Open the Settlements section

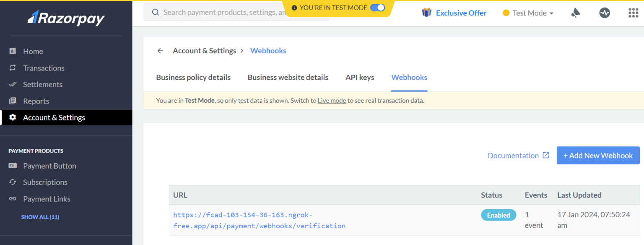click(42, 84)
